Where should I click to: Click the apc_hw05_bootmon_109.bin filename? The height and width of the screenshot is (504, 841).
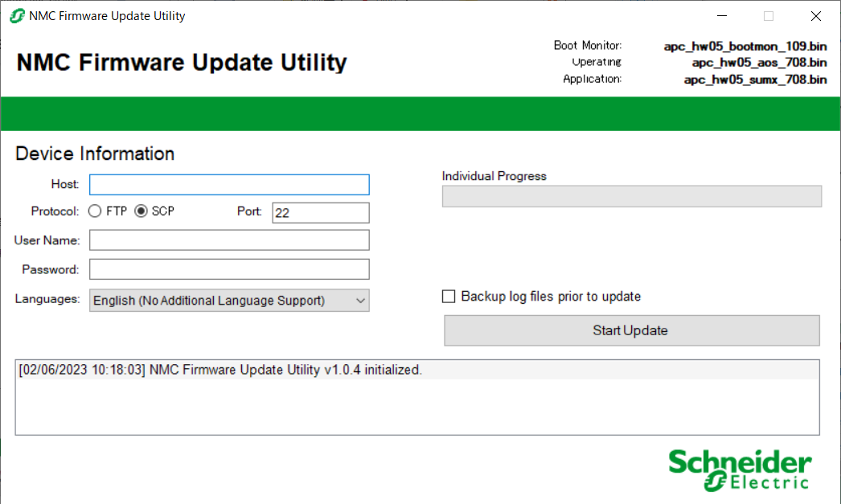pyautogui.click(x=745, y=46)
